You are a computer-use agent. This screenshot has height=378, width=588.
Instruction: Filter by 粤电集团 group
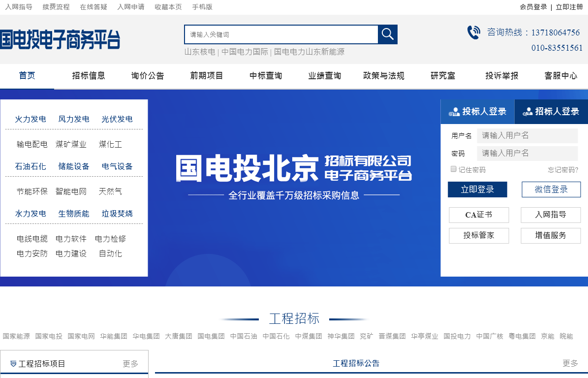click(x=522, y=336)
